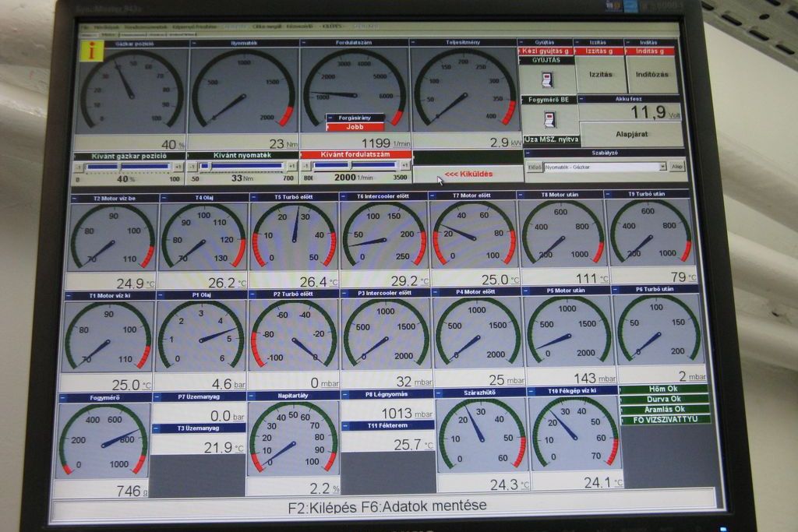Viewport: 798px width, 532px height.
Task: Collapse the Teljesítmény gauge panel
Action: point(414,42)
